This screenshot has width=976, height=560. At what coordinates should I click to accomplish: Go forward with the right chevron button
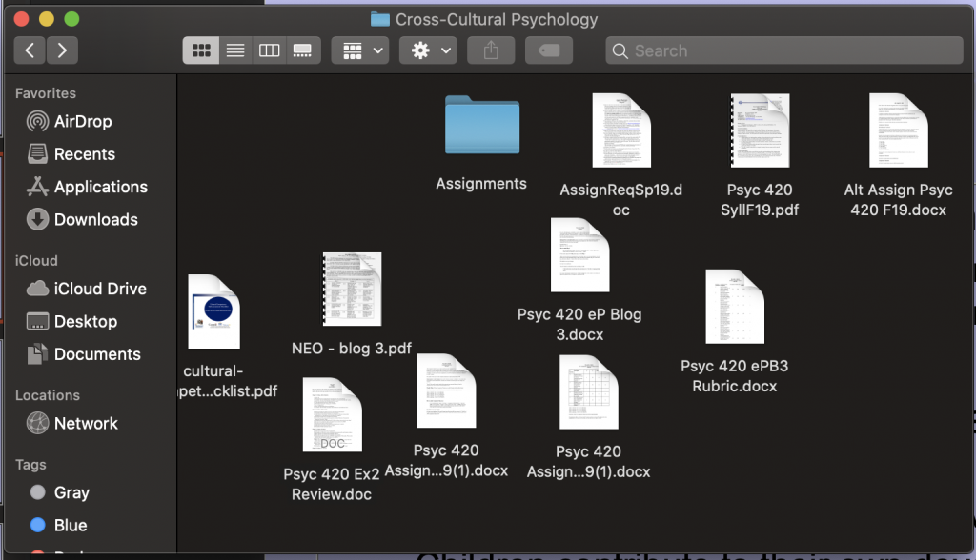(62, 50)
